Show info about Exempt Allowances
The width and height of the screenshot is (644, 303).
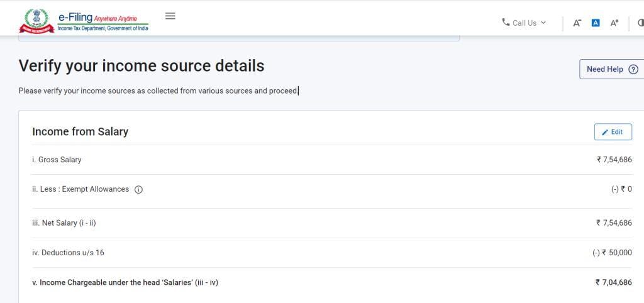(x=139, y=190)
